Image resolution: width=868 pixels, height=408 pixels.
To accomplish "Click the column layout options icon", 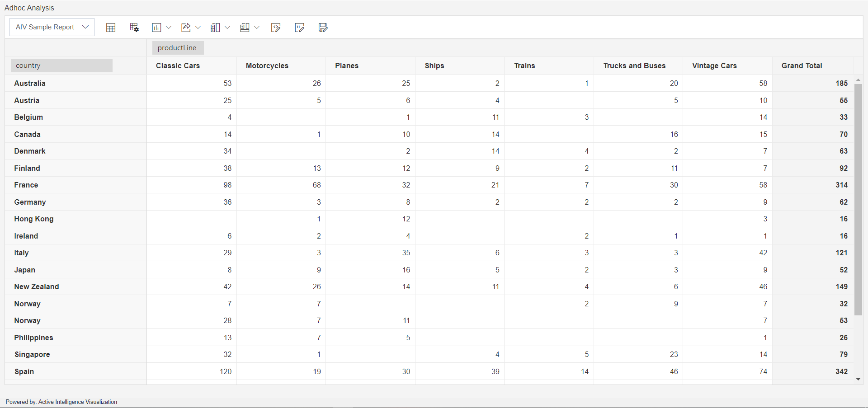I will [215, 28].
